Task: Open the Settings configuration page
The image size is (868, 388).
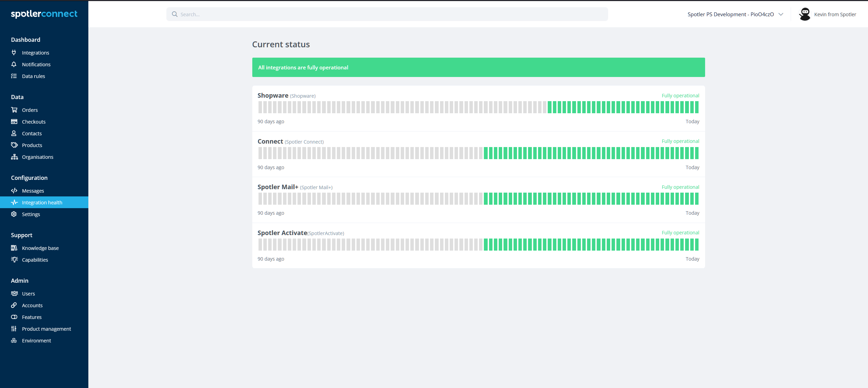Action: (30, 214)
